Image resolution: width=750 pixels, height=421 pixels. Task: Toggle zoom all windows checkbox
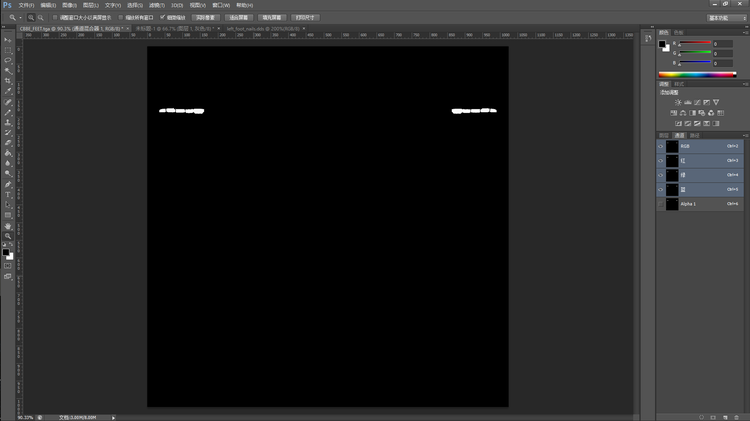coord(121,17)
